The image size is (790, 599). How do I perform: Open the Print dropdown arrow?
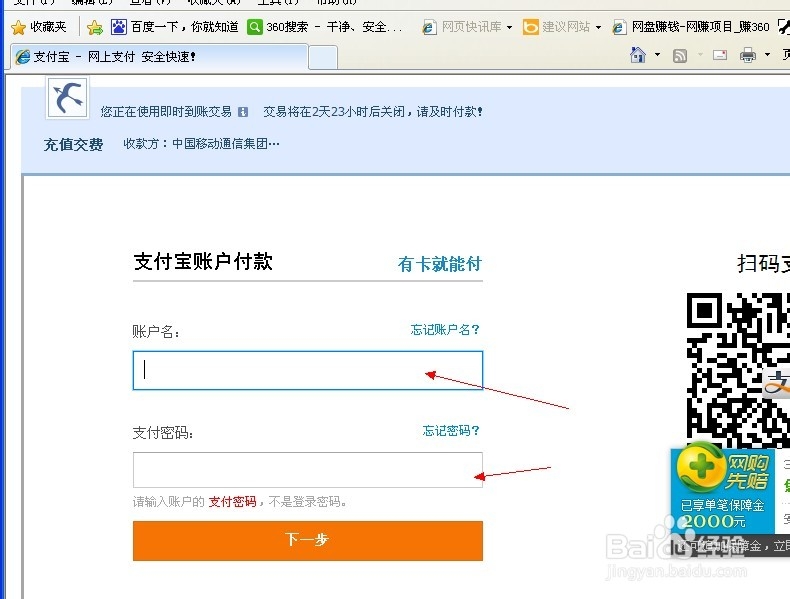coord(767,54)
